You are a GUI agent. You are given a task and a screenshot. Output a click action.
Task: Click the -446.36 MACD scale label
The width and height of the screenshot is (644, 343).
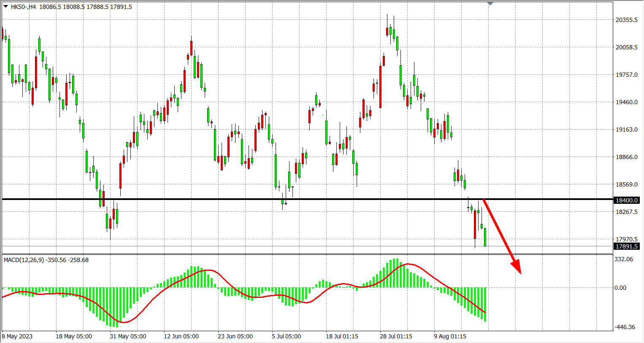[x=625, y=327]
